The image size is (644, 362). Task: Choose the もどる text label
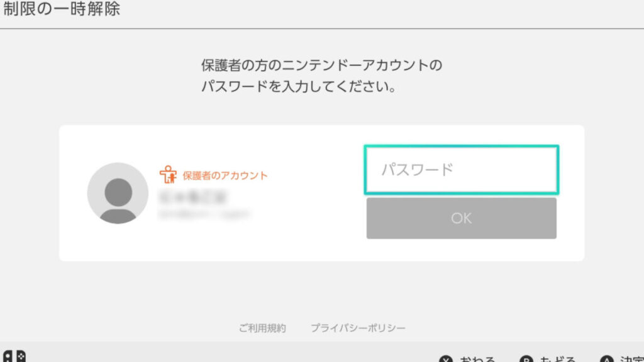point(558,359)
